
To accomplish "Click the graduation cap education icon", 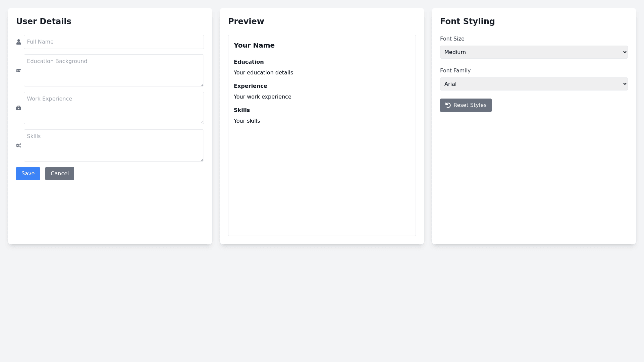I will click(x=18, y=70).
